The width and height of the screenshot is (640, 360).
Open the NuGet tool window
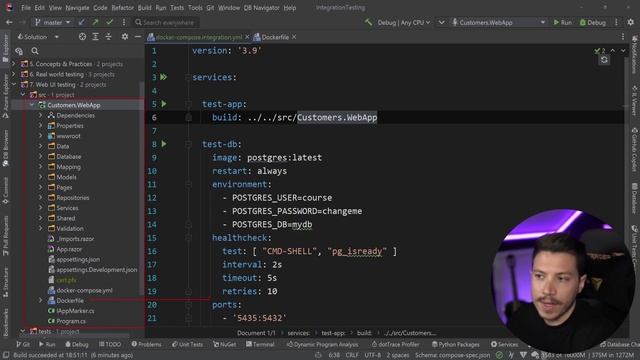pyautogui.click(x=224, y=344)
